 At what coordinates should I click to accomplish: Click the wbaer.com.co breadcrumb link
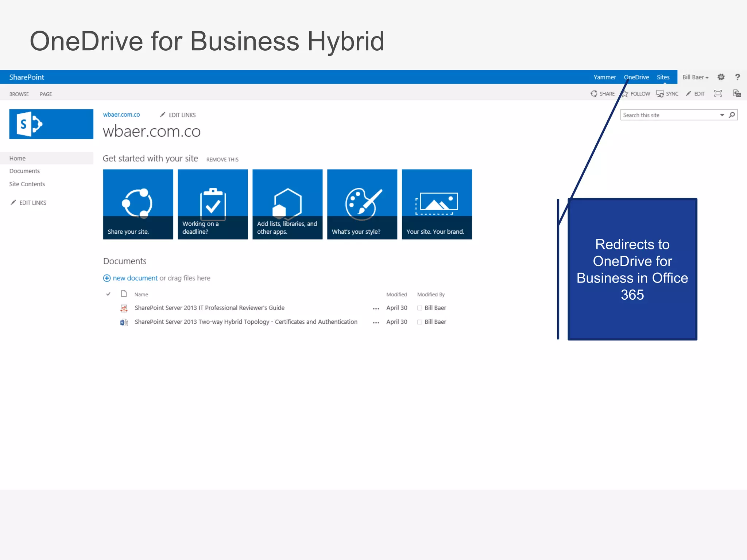[121, 114]
